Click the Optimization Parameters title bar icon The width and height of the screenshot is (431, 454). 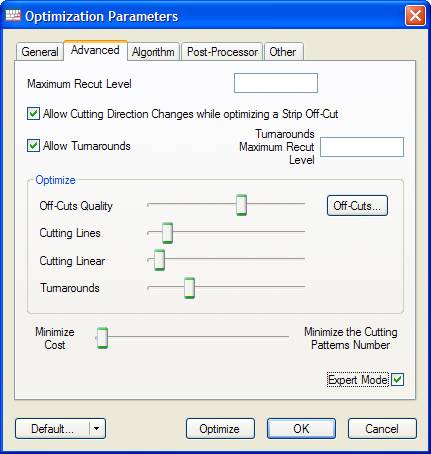[x=13, y=15]
